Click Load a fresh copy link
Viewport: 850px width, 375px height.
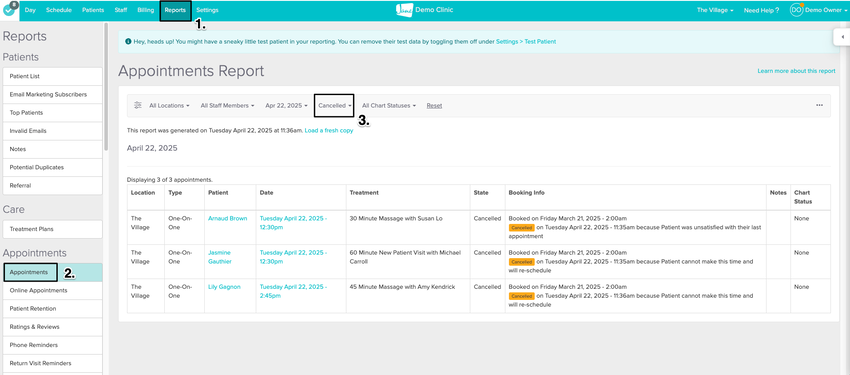[329, 131]
